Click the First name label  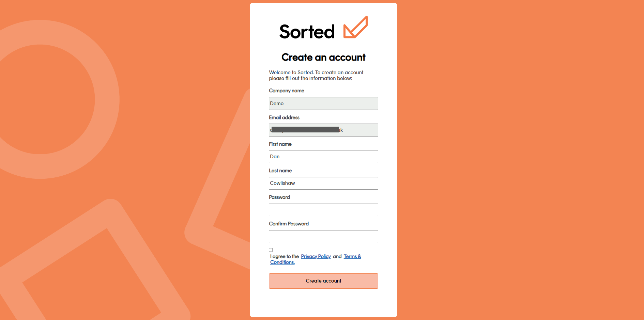coord(280,144)
